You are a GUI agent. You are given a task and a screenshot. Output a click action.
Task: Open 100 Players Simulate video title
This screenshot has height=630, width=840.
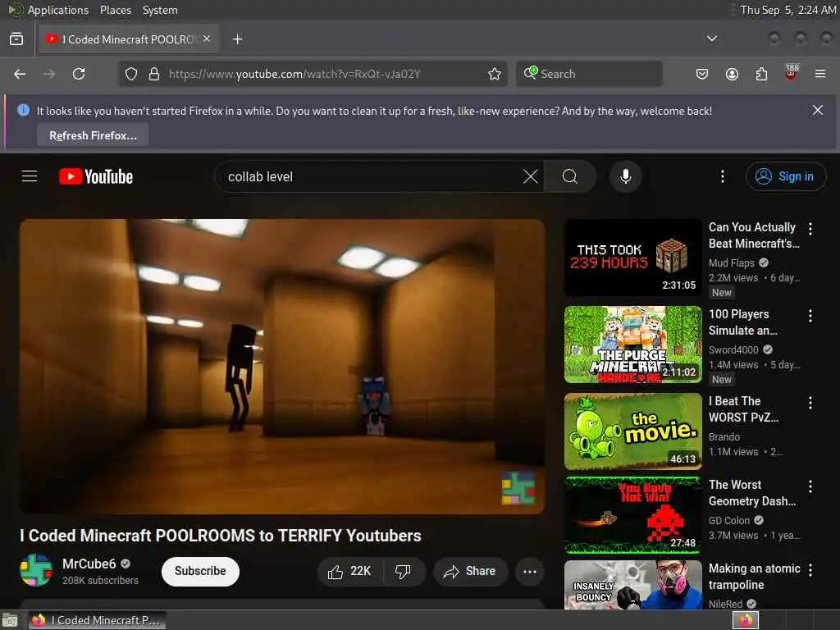coord(743,322)
